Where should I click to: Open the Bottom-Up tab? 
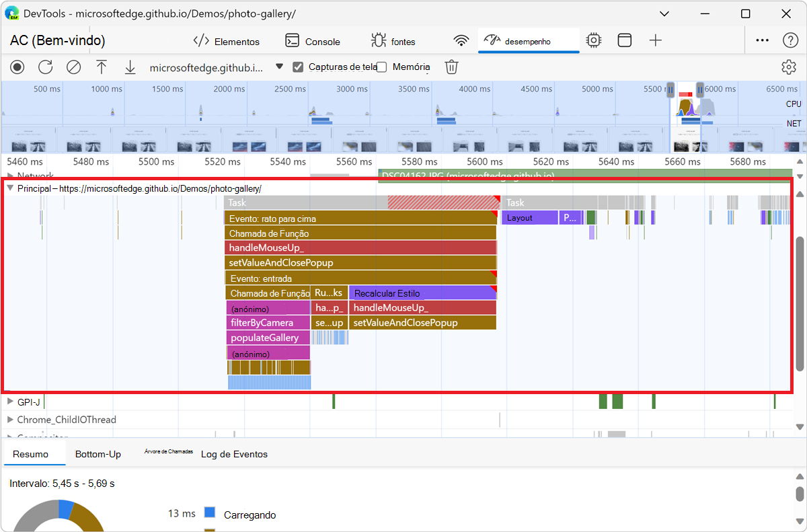coord(98,454)
